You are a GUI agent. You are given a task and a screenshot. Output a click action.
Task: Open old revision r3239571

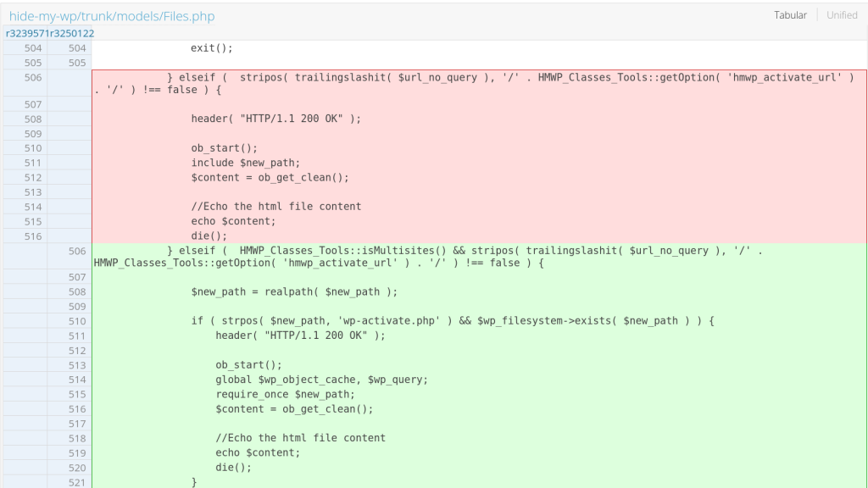27,34
